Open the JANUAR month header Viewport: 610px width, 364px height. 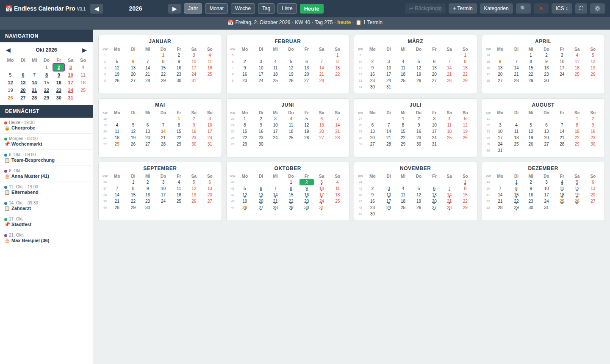(160, 41)
